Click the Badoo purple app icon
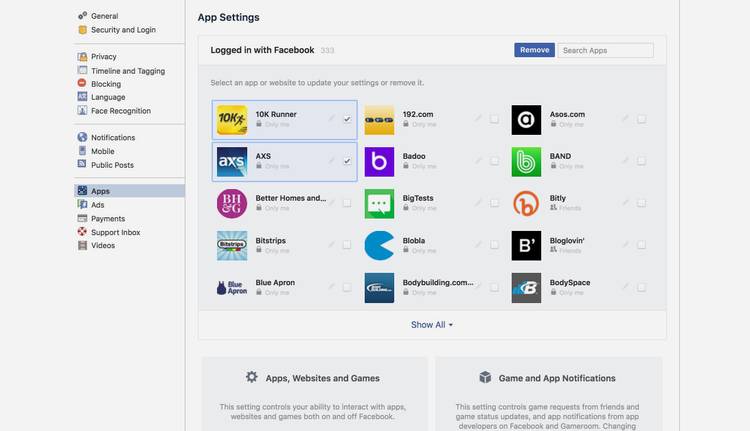 (379, 162)
